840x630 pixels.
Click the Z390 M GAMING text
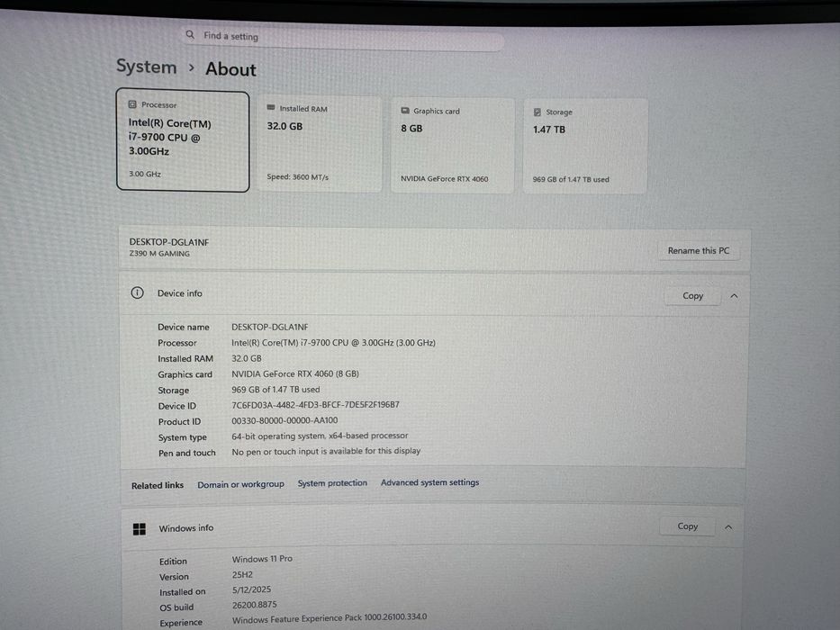point(159,254)
